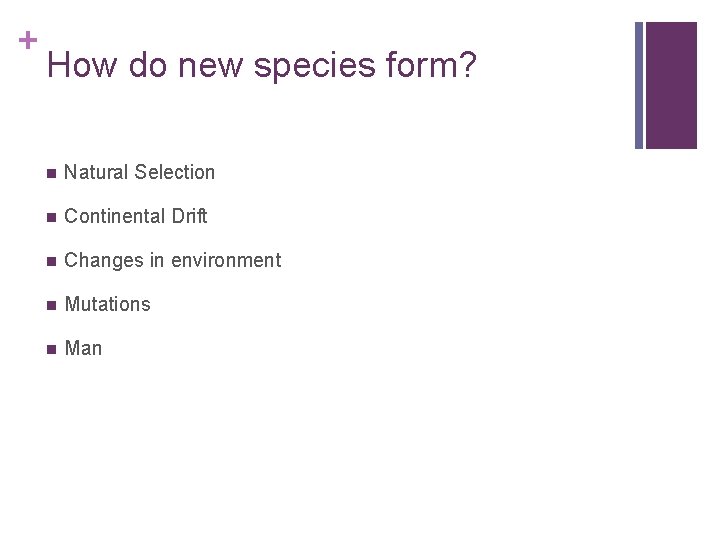Select the slide title "How do new species form?"
720x540 pixels.
(x=262, y=67)
